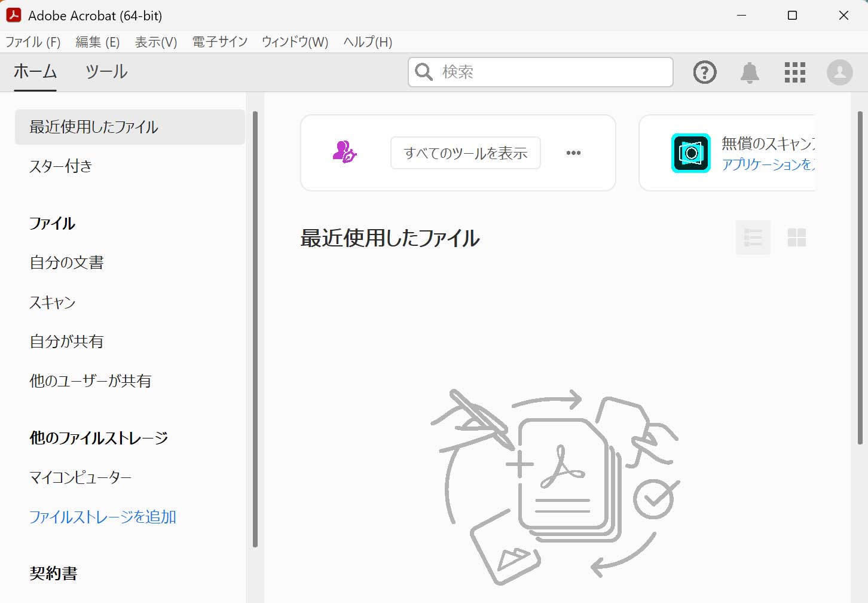Open the user profile avatar
Screen dimensions: 868x603
840,72
